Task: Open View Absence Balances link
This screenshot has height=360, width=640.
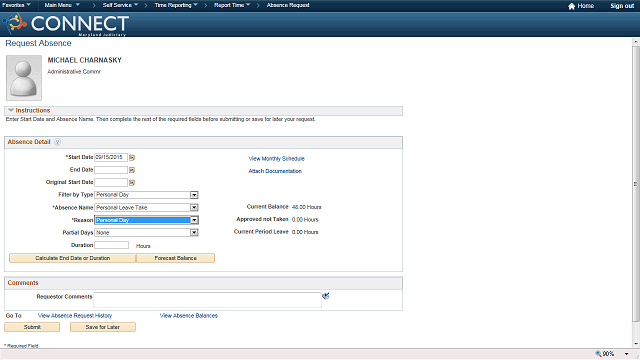Action: click(x=189, y=316)
